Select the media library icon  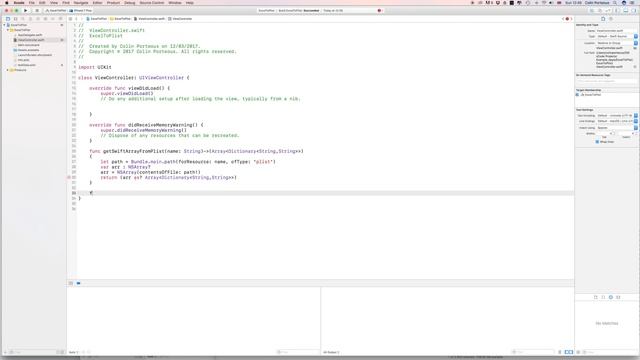tap(618, 297)
